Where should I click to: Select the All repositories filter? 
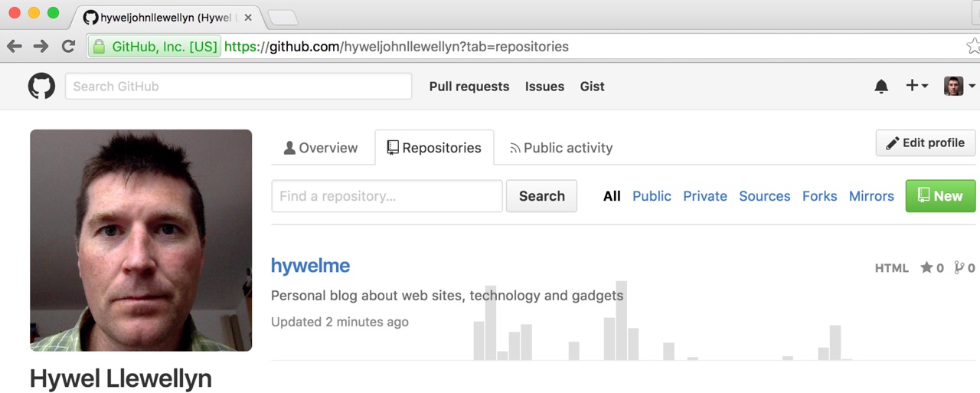612,196
